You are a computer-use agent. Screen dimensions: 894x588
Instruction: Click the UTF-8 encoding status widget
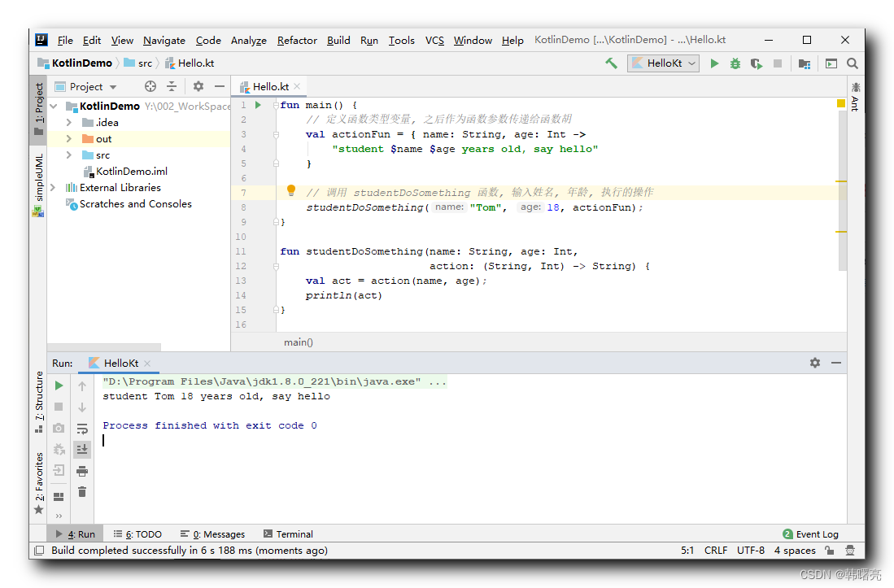750,551
